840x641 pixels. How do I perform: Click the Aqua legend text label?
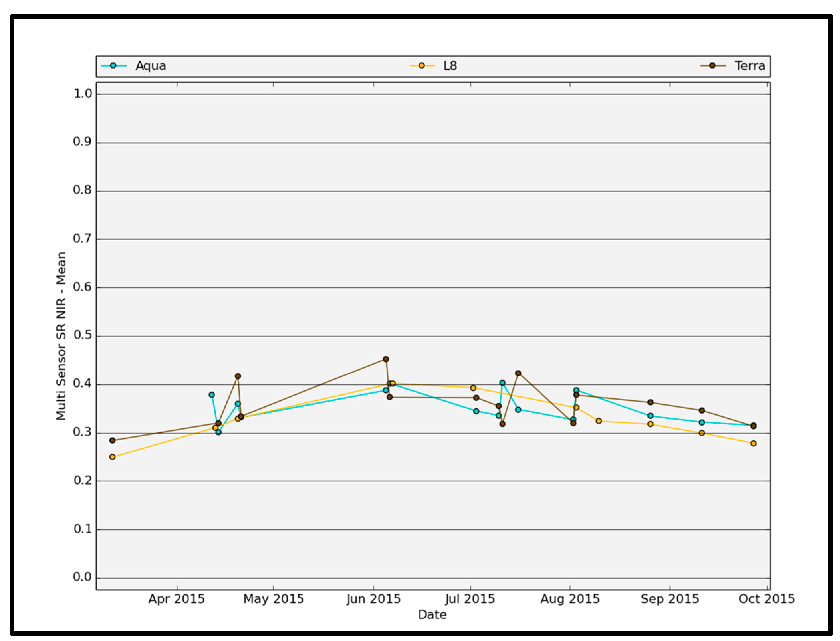(151, 66)
